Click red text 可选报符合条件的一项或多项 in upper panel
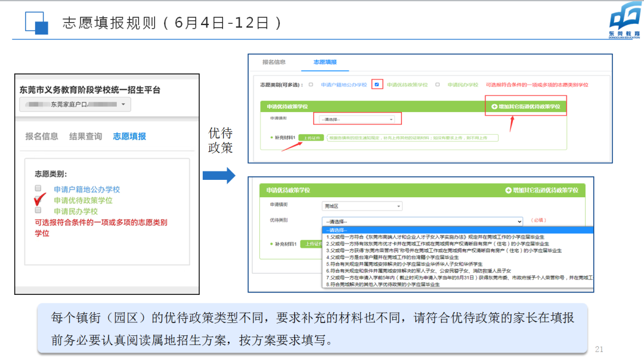644x361 pixels. click(537, 85)
